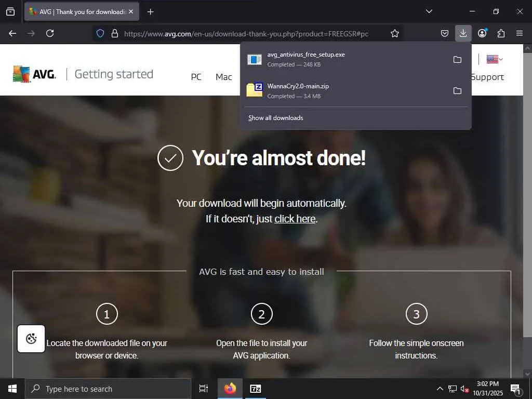Open the Firefox account icon
This screenshot has width=532, height=399.
(482, 33)
